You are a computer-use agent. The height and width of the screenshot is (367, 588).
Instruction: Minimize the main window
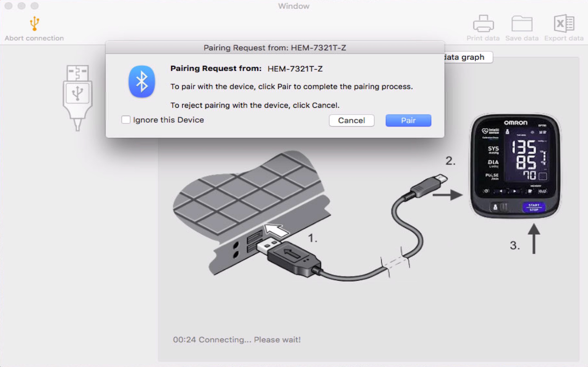click(x=22, y=6)
